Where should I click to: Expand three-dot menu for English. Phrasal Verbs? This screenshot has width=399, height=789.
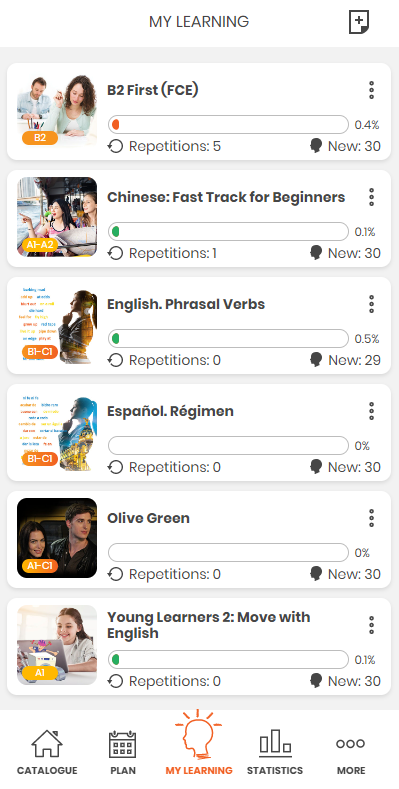click(x=371, y=304)
